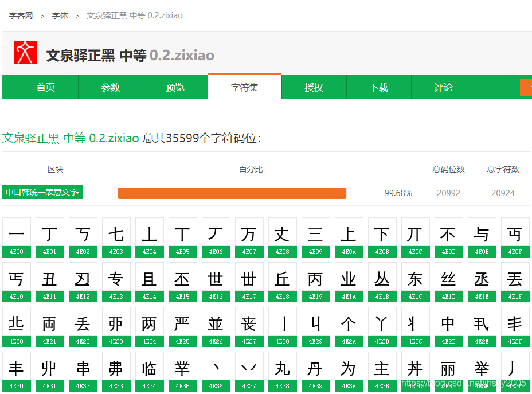Click the orange button at right edge of nav
This screenshot has height=394, width=532.
tap(526, 87)
